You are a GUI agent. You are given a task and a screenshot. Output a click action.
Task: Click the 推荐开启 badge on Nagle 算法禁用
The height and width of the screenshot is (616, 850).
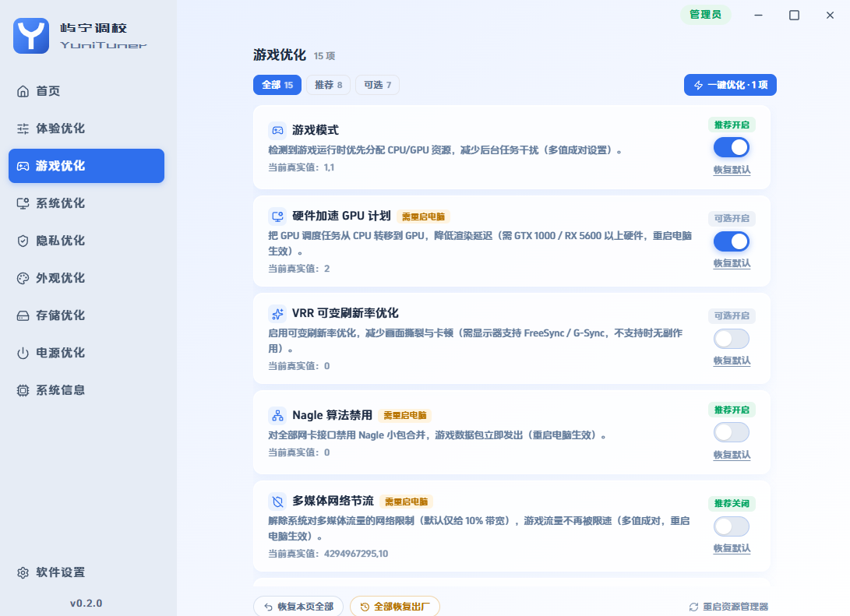click(x=732, y=410)
